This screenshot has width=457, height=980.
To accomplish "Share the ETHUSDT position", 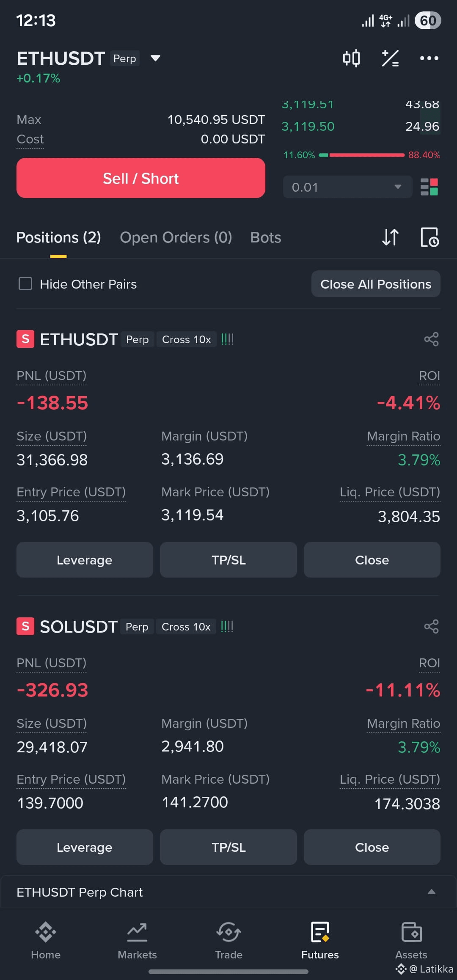I will pos(431,339).
